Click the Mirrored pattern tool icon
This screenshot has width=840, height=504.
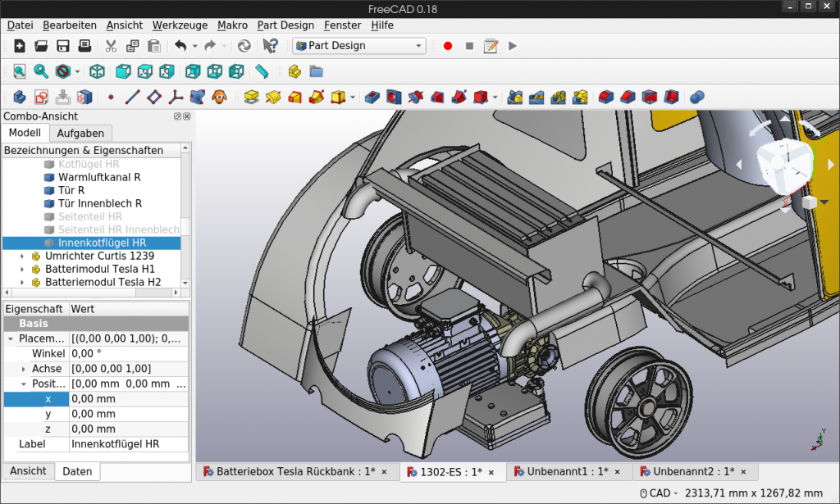[515, 97]
